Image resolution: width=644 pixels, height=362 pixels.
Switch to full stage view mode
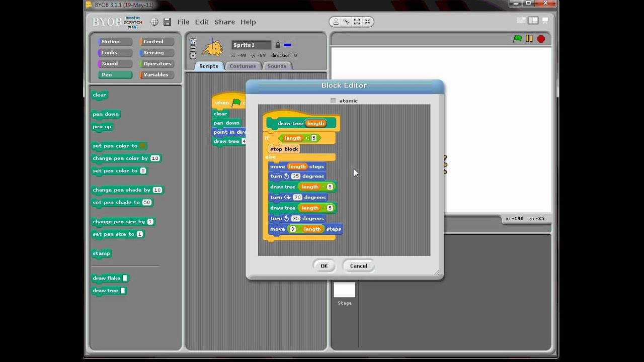[x=533, y=21]
